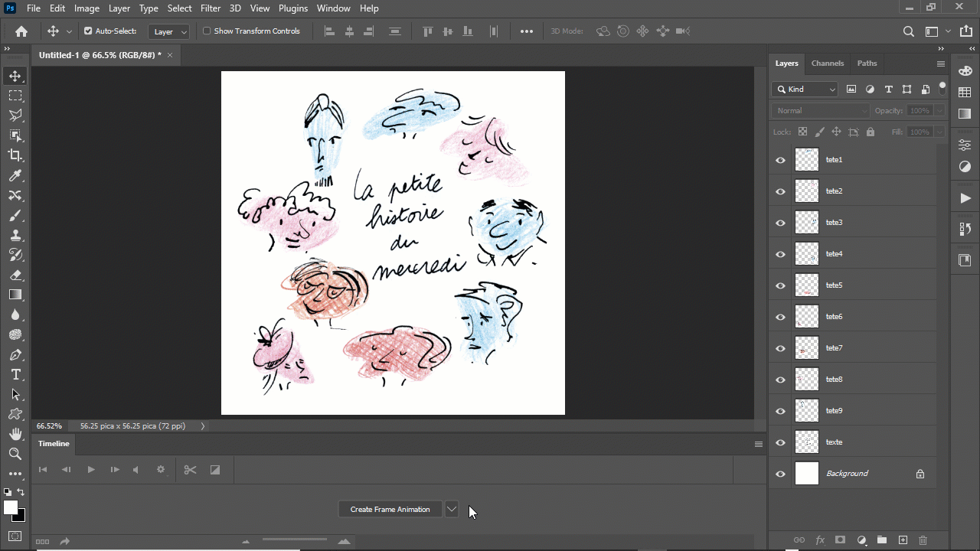Open the layer filter Kind dropdown
Viewport: 980px width, 551px height.
click(805, 90)
